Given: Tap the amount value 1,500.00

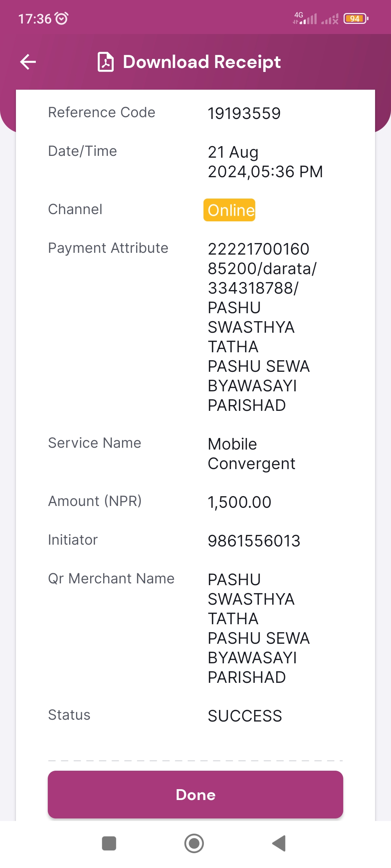Looking at the screenshot, I should pos(239,502).
